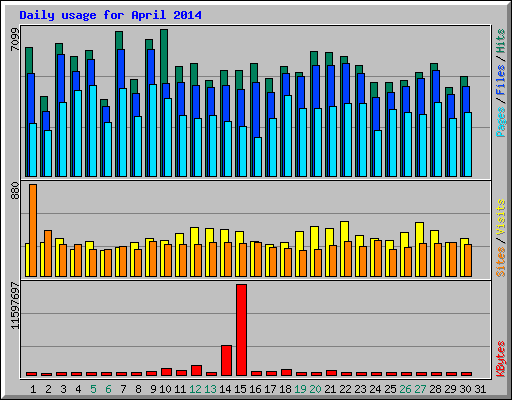
Task: Click the 'Daily usage for April 2014' title
Action: click(110, 15)
